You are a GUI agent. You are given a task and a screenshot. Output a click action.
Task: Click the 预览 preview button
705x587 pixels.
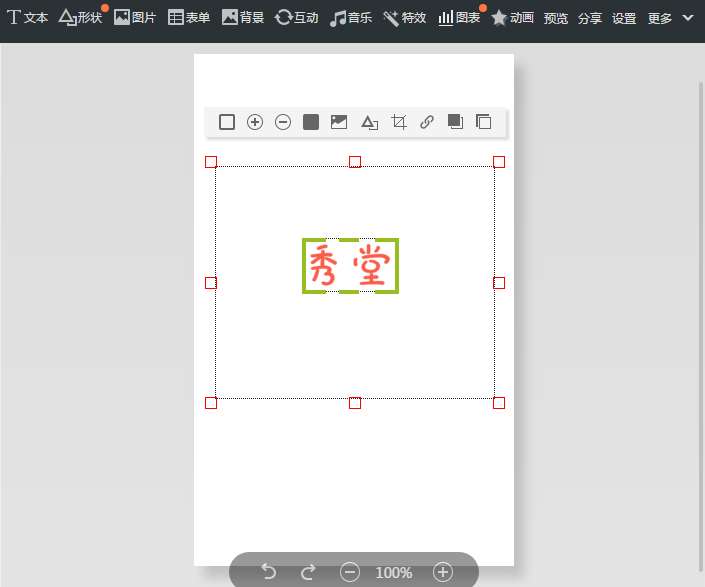(x=556, y=18)
